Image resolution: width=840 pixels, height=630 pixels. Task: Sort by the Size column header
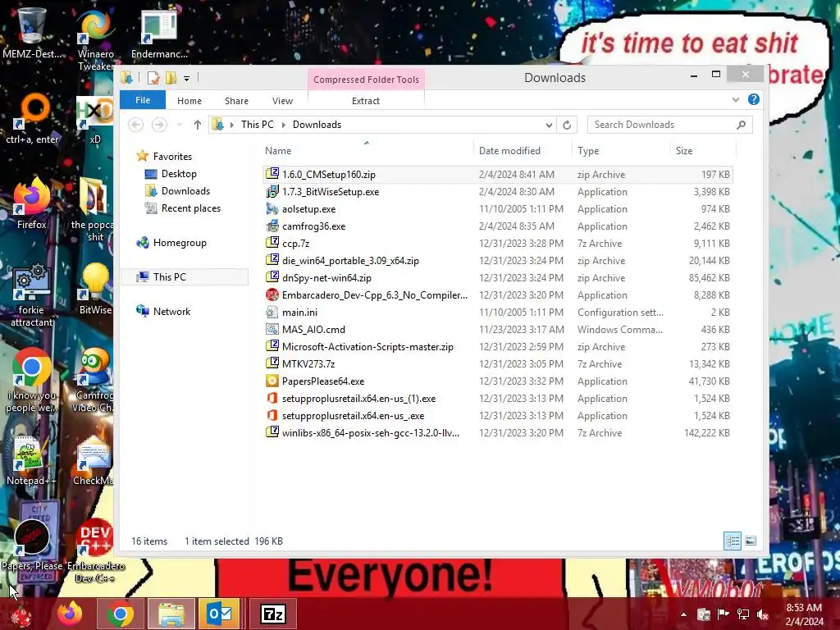click(703, 151)
